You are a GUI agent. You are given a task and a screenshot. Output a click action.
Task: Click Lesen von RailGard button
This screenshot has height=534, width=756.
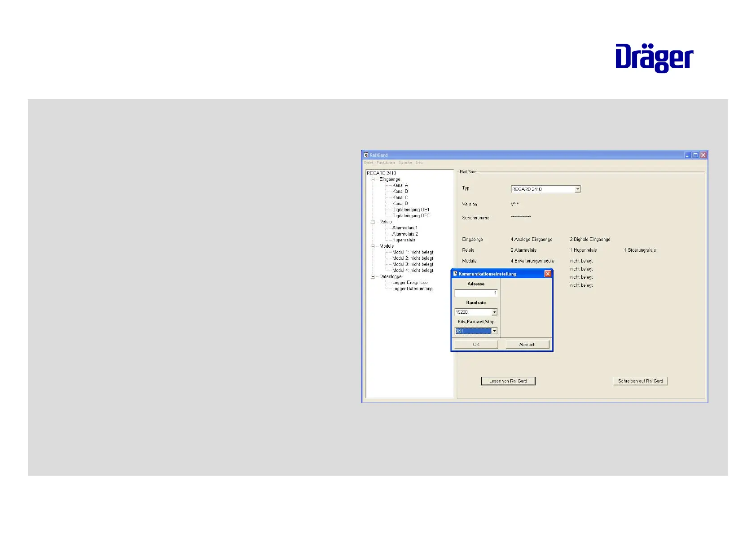coord(508,381)
